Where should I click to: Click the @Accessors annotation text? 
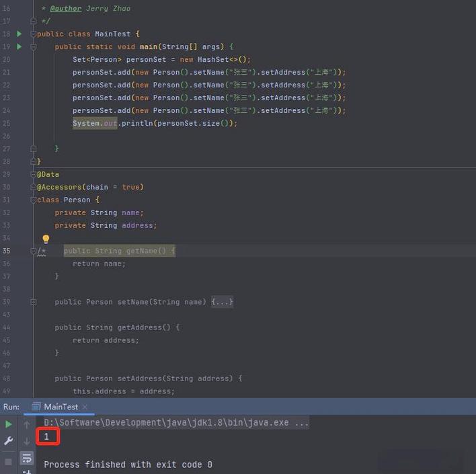(59, 187)
